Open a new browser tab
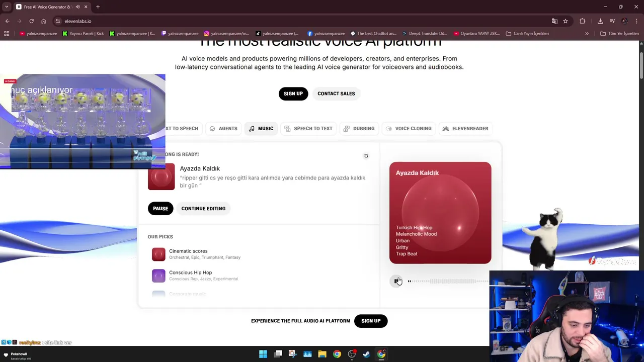Image resolution: width=644 pixels, height=362 pixels. tap(98, 7)
